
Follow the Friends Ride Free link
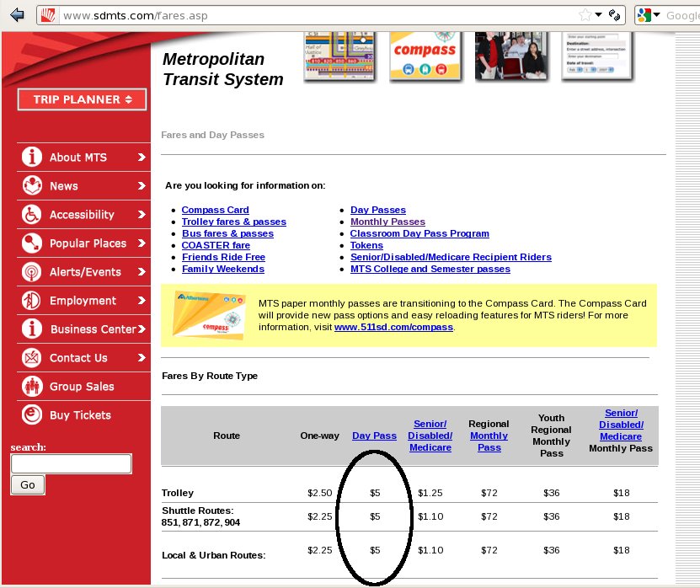pos(224,257)
